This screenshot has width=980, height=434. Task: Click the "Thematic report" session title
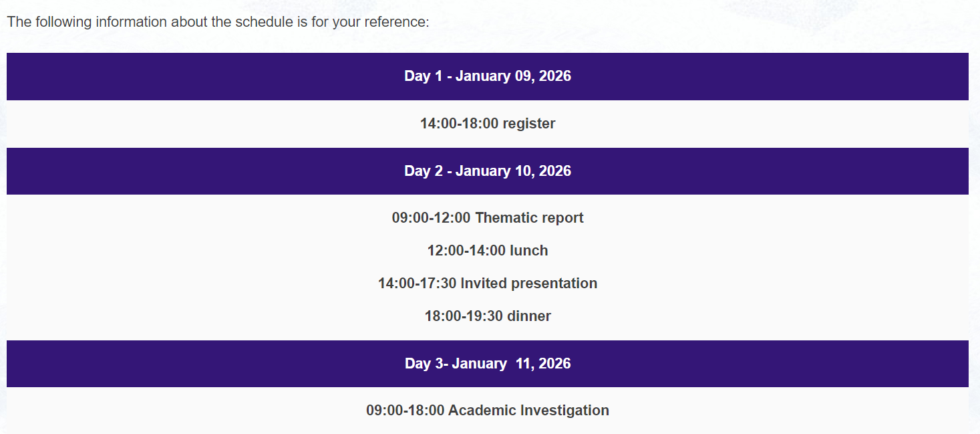tap(529, 218)
